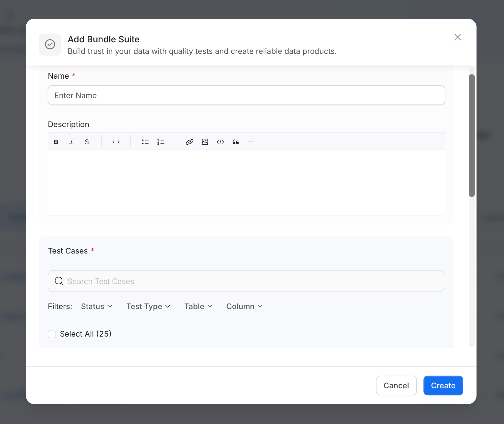Insert horizontal rule in description
Screen dimensions: 504x424
pyautogui.click(x=251, y=142)
